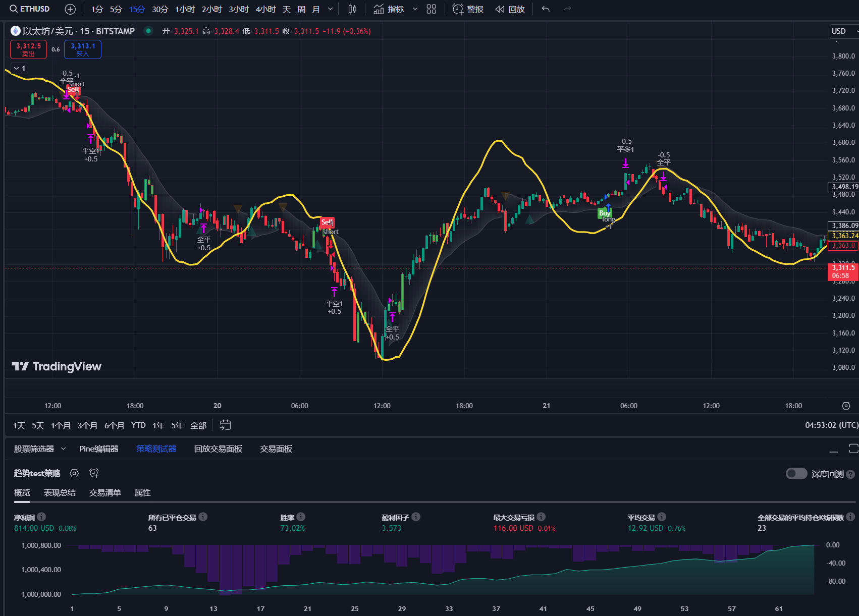
Task: Open the Pine编辑器 tab
Action: (x=98, y=449)
